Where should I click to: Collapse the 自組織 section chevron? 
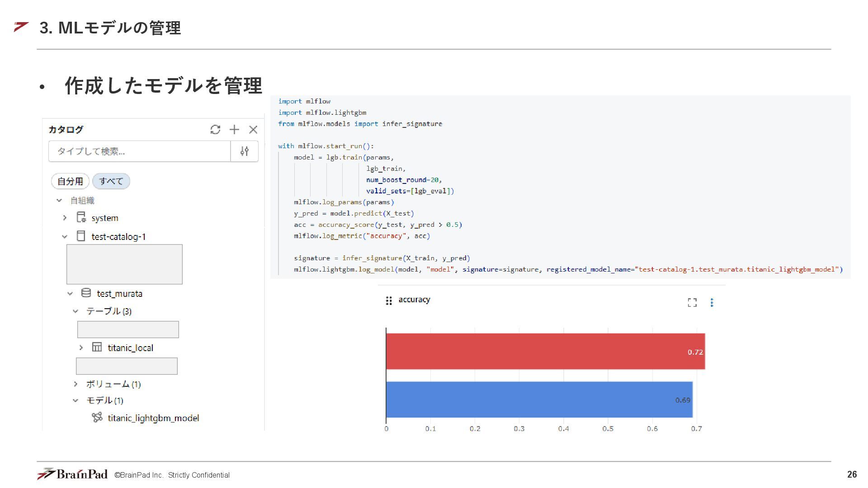pyautogui.click(x=59, y=200)
